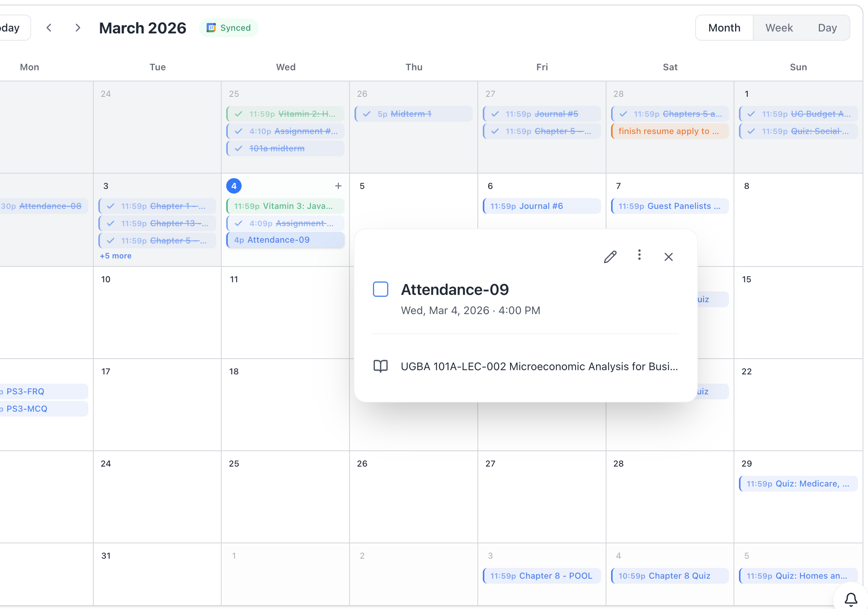Click the plus icon on March 4

(338, 186)
